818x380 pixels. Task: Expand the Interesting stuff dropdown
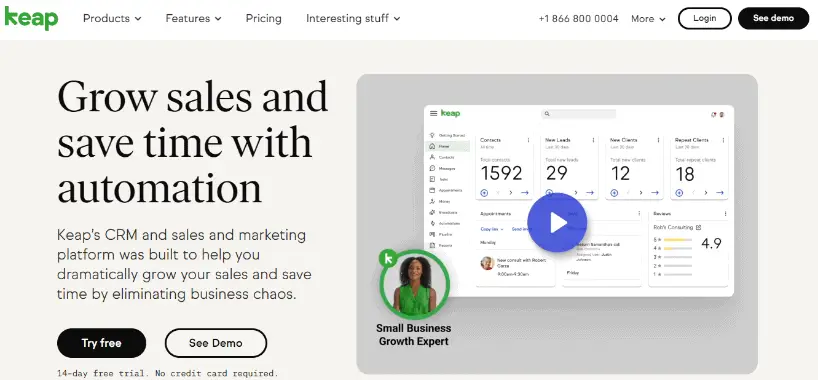(353, 18)
